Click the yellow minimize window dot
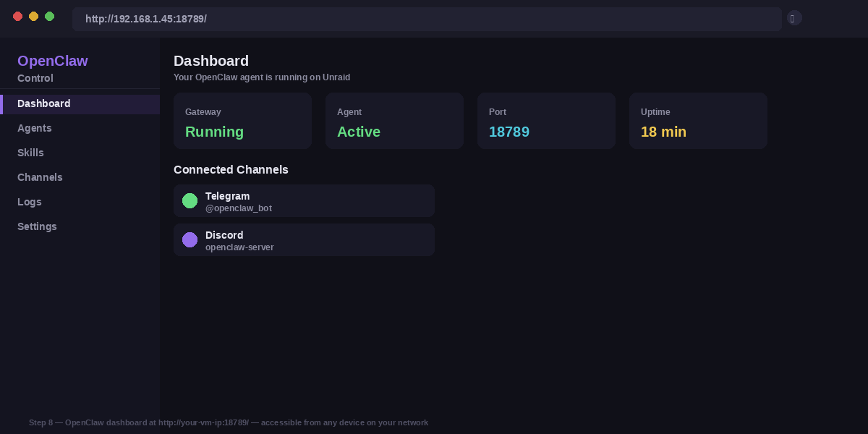868x434 pixels. pos(34,17)
